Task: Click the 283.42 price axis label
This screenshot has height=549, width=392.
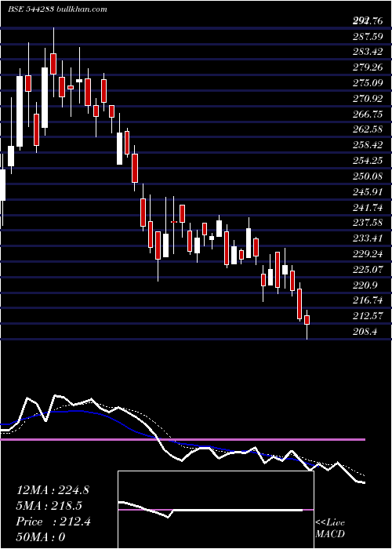Action: click(x=368, y=52)
